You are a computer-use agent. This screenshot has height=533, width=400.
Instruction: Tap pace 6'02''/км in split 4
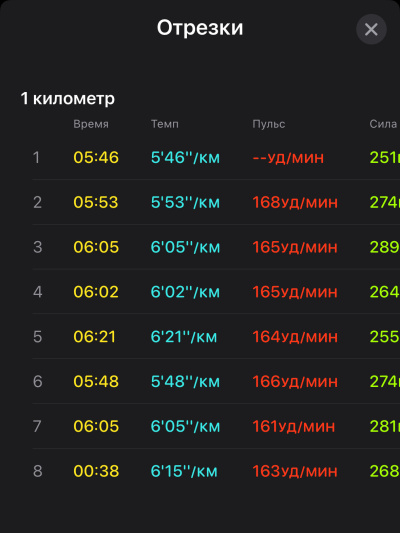click(x=185, y=292)
